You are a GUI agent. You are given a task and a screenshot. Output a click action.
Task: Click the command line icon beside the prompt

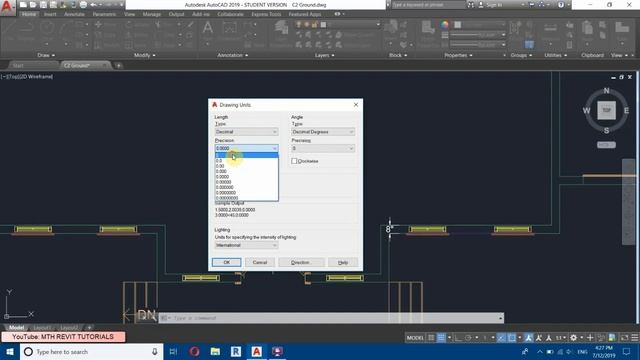click(x=164, y=318)
